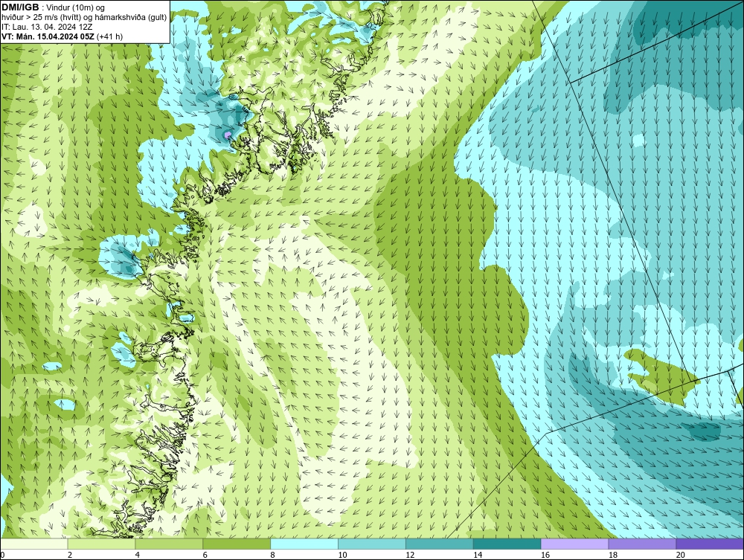Click scale label "4"

(137, 555)
